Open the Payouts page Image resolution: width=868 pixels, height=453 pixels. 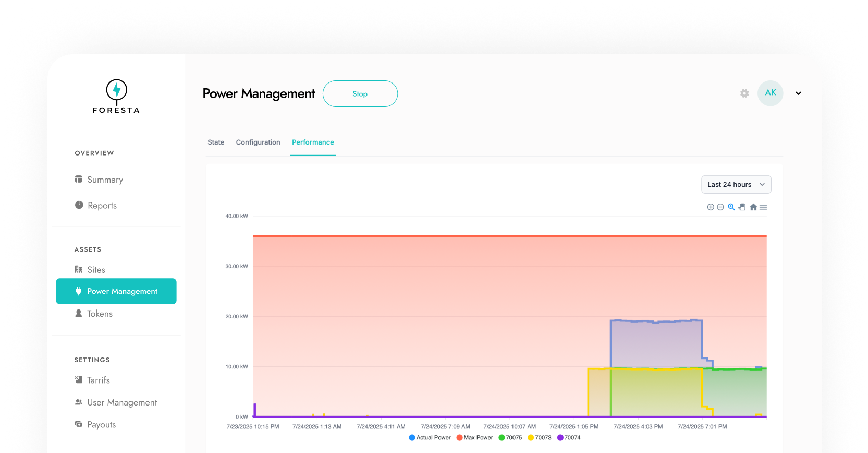(102, 425)
